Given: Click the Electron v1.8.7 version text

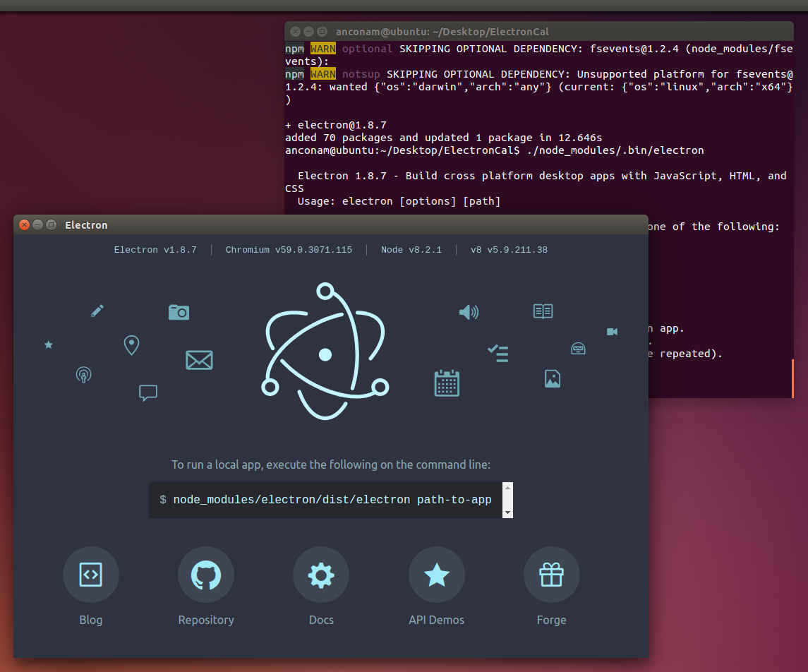Looking at the screenshot, I should pos(155,250).
